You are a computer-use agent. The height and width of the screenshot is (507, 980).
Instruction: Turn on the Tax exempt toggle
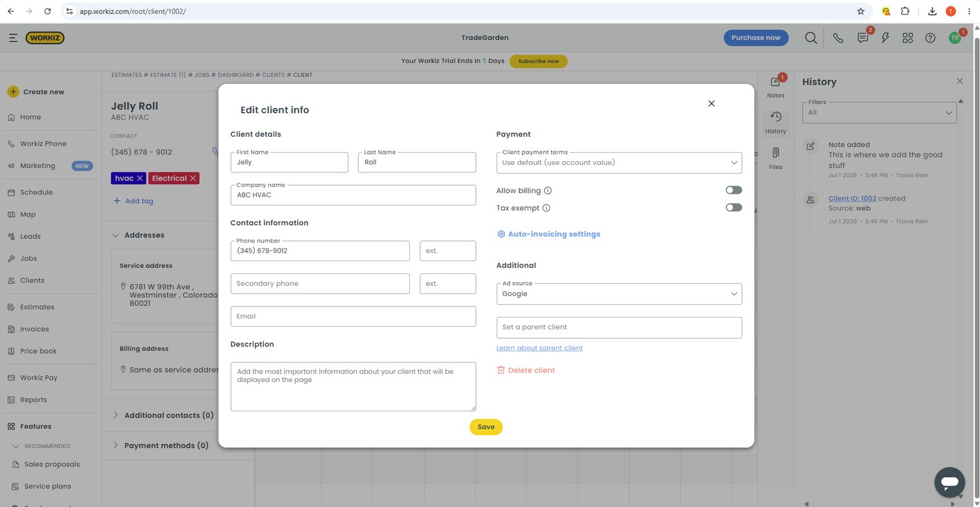click(x=734, y=207)
